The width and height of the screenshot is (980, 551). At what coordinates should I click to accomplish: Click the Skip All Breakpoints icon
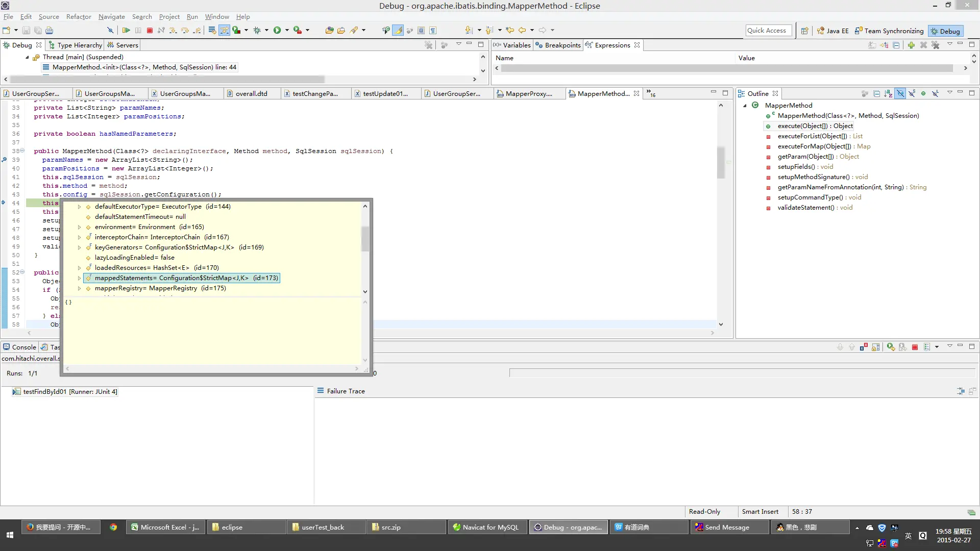(x=110, y=31)
